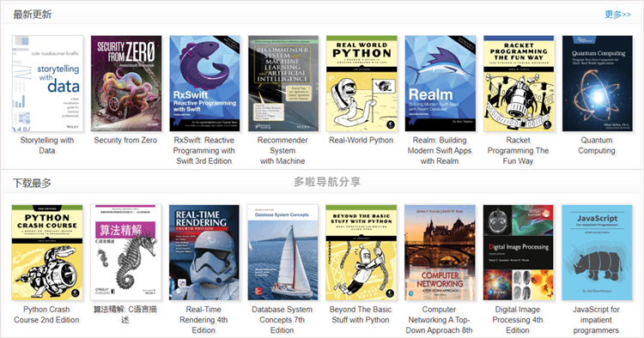Screen dimensions: 644x338
Task: Open the Digital Image Processing cover
Action: pos(519,252)
